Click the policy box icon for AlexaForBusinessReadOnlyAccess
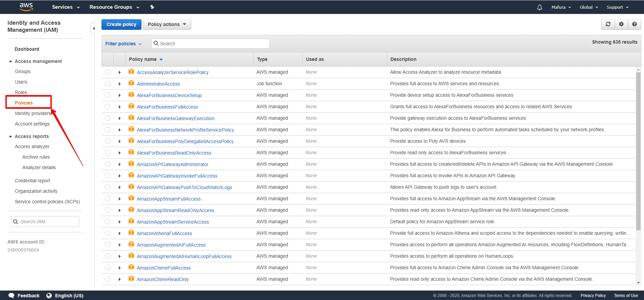 131,152
